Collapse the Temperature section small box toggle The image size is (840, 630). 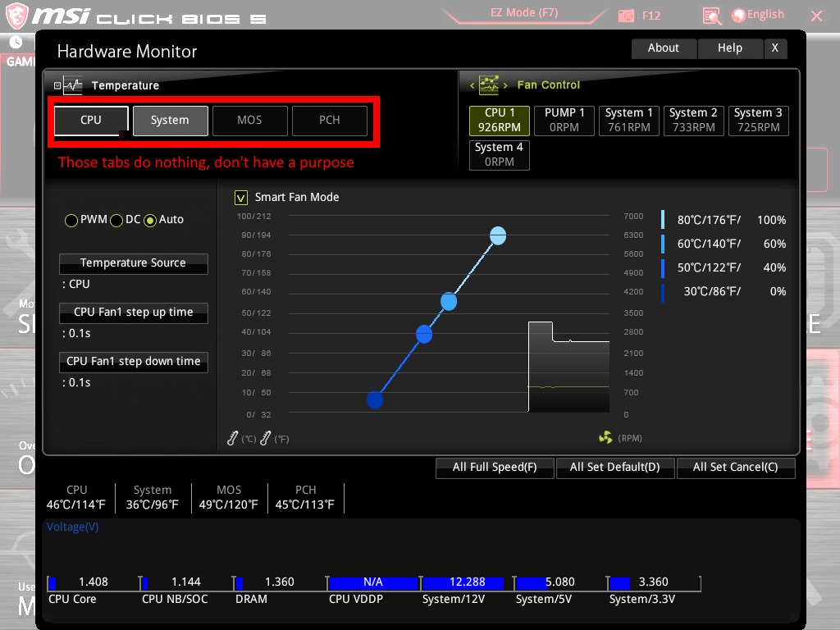pos(57,85)
